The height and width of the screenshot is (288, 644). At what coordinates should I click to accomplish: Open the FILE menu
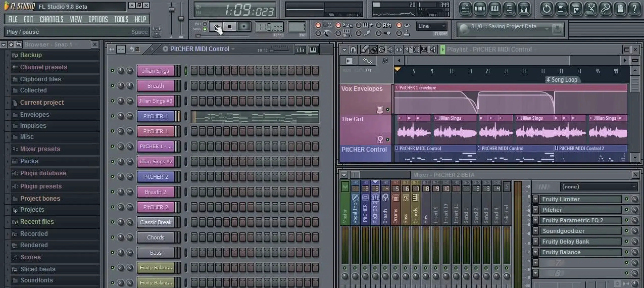pos(13,19)
